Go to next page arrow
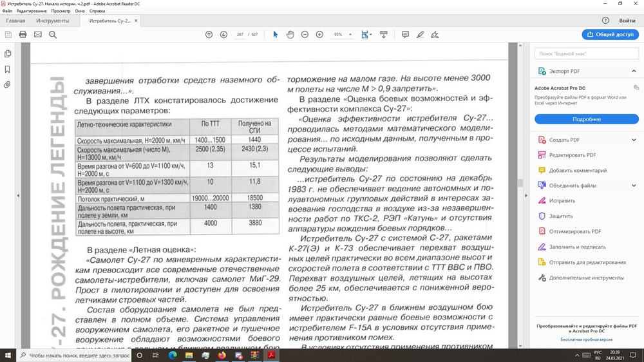This screenshot has width=644, height=362. [223, 35]
